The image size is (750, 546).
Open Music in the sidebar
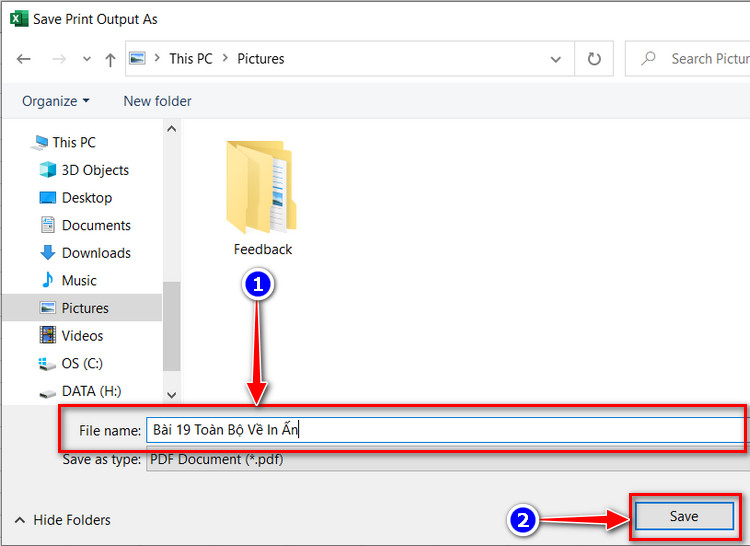79,280
